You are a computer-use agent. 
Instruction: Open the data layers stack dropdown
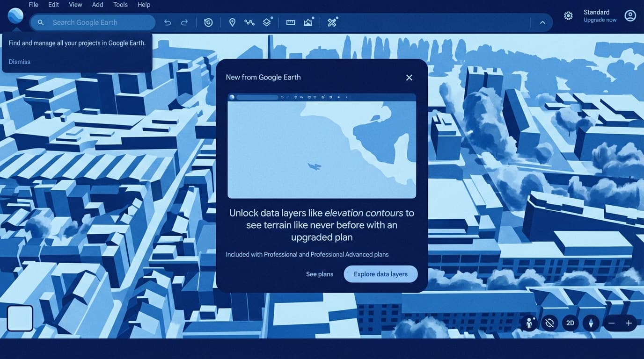(x=267, y=22)
